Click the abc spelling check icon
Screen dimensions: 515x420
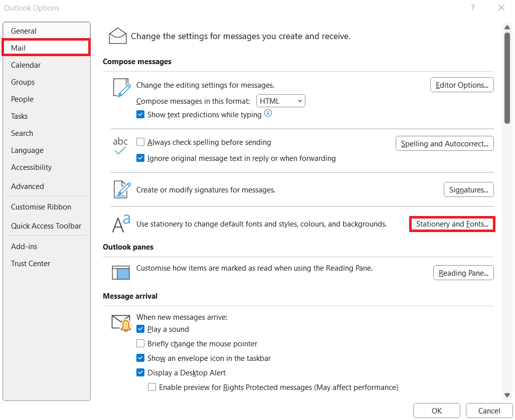coord(120,146)
